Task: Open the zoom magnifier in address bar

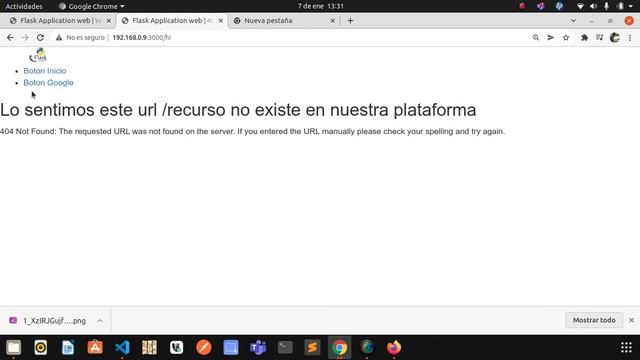Action: [536, 38]
